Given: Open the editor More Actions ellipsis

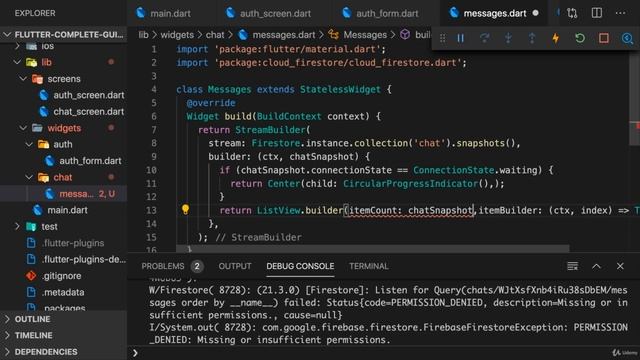Looking at the screenshot, I should [x=620, y=13].
